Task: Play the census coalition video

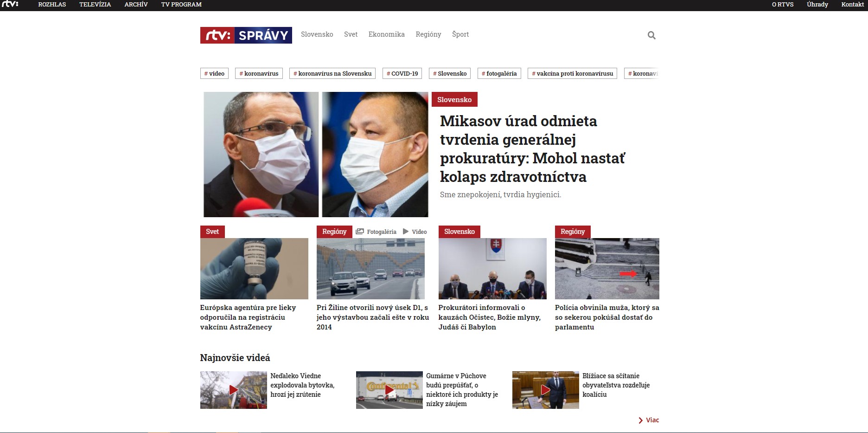Action: click(546, 390)
